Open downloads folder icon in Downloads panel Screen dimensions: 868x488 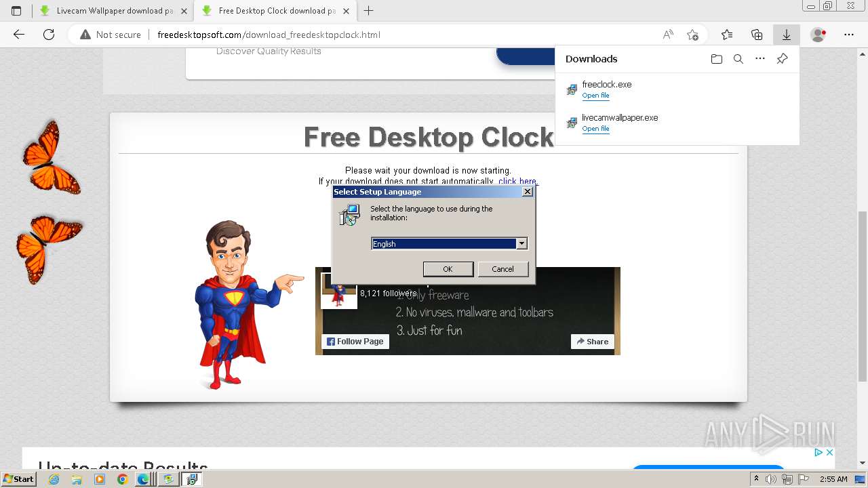(717, 59)
